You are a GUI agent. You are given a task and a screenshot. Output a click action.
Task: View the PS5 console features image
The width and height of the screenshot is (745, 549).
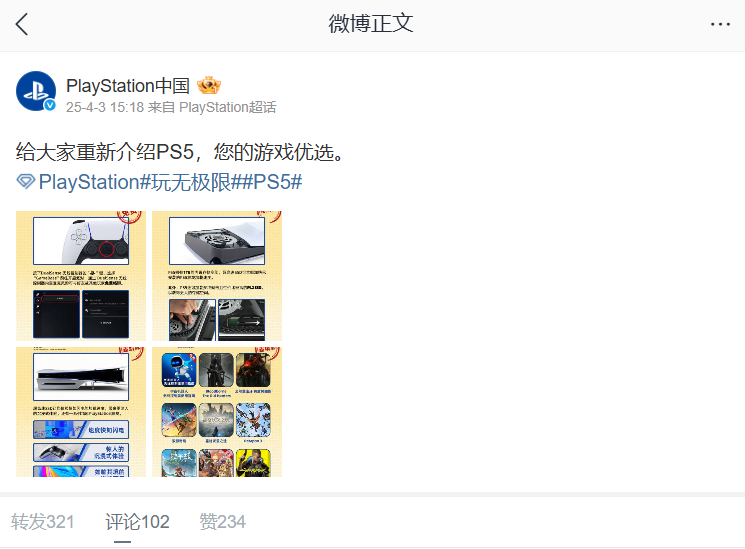coord(81,412)
